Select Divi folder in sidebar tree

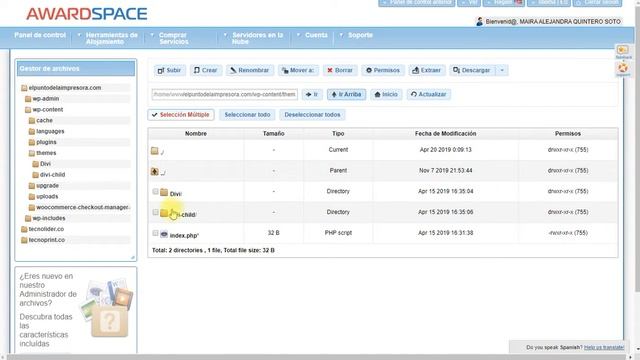click(45, 164)
